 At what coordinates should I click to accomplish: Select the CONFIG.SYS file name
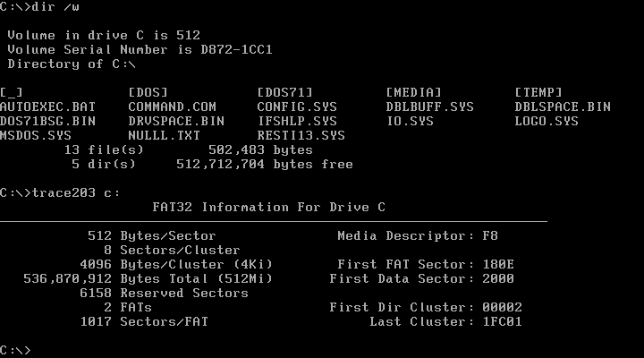coord(297,107)
